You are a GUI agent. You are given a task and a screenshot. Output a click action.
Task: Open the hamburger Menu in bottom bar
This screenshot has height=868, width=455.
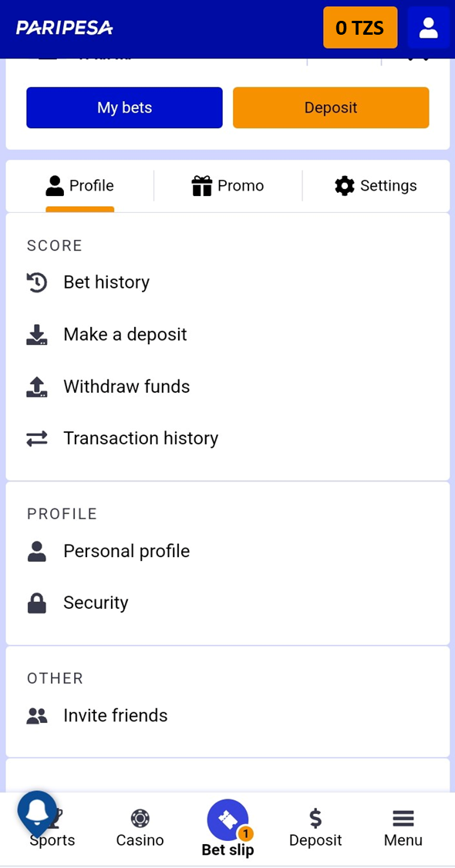(x=403, y=828)
